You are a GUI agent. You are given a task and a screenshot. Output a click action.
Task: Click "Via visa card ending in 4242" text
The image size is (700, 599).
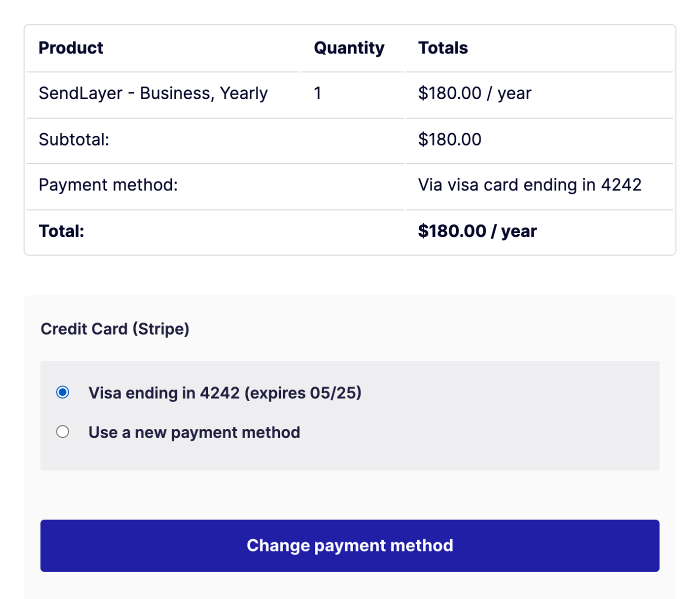(x=529, y=185)
